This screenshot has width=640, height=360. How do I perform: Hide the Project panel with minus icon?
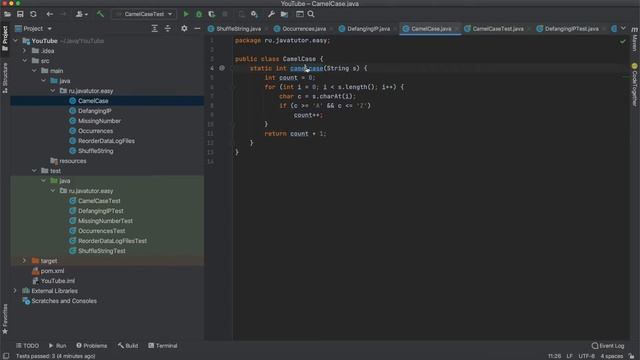point(197,29)
